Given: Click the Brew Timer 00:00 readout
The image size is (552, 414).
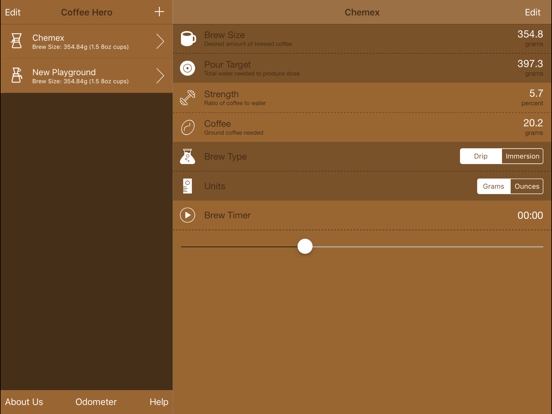Looking at the screenshot, I should 530,215.
